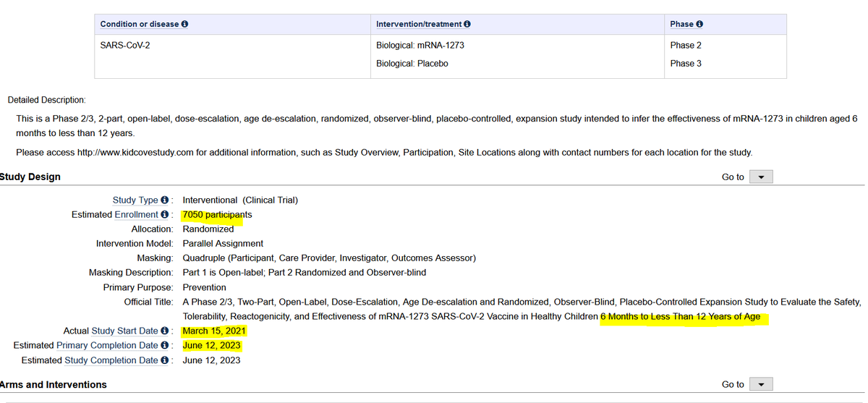Screen dimensions: 868x403
Task: Open the Study Completion Date glossary link
Action: coord(111,360)
